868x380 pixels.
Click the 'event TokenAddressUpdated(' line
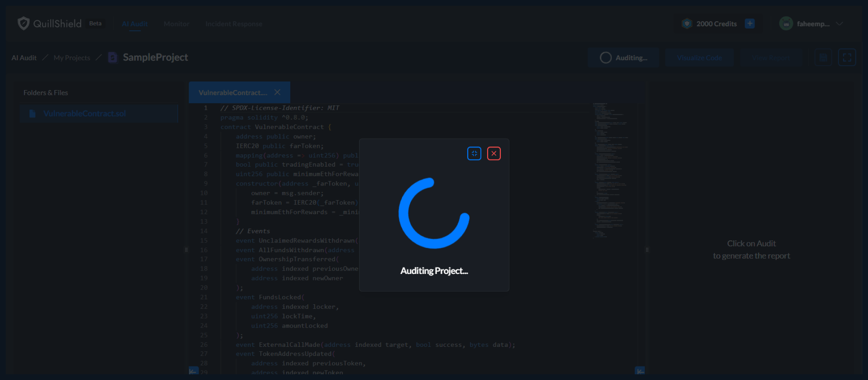point(285,354)
